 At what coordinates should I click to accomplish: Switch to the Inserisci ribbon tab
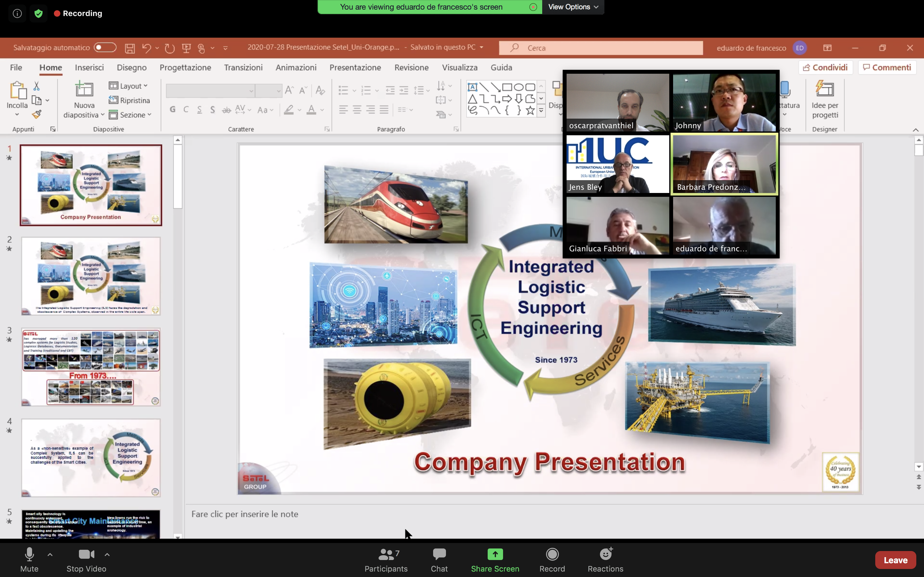[89, 68]
